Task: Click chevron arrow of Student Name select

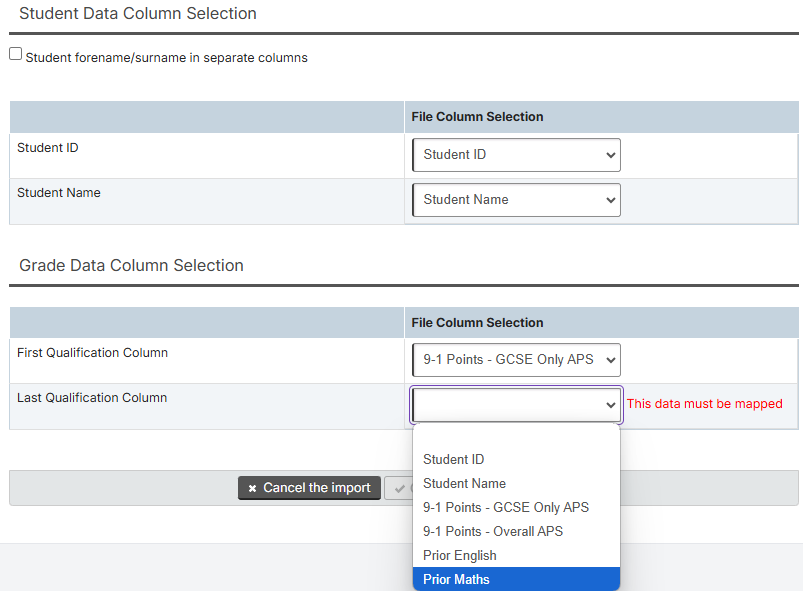Action: coord(610,200)
